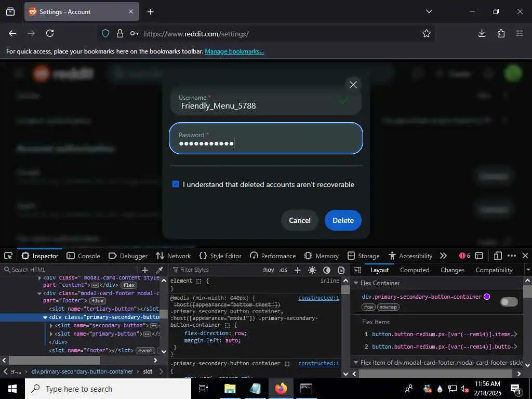Switch to the Debugger tab

pos(128,256)
